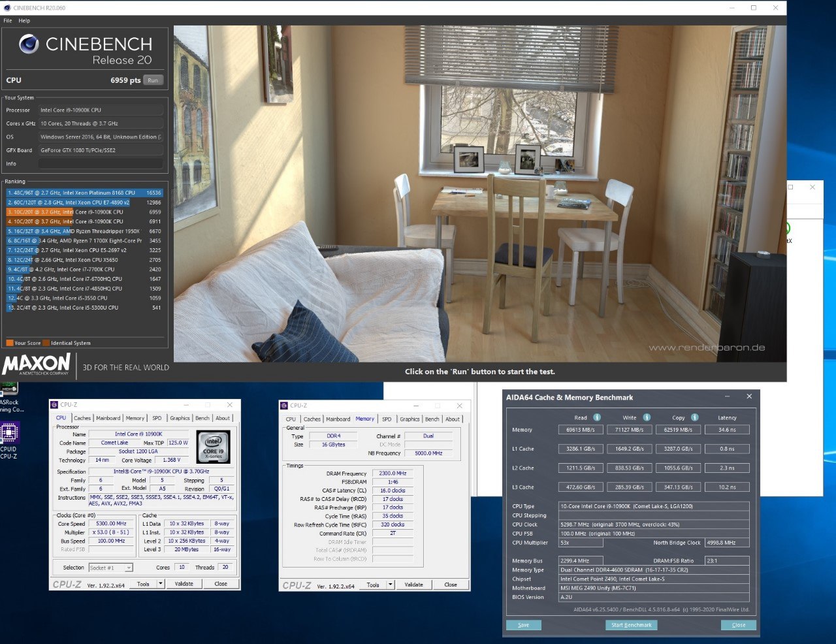
Task: Click the Write info icon in AIDA64
Action: pyautogui.click(x=647, y=417)
